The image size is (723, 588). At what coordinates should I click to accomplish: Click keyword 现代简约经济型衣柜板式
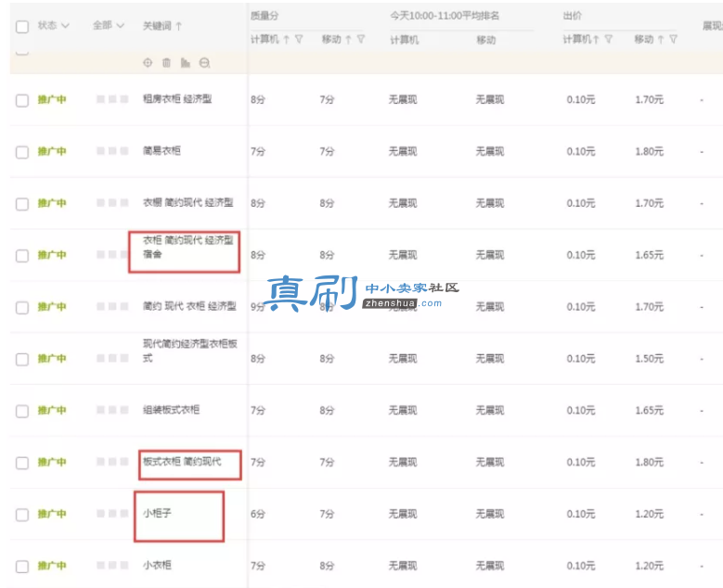point(190,351)
